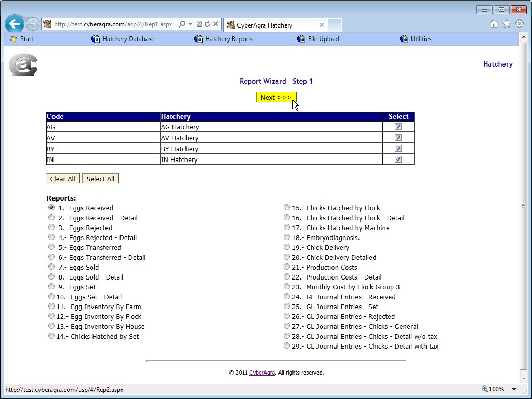This screenshot has width=532, height=399.
Task: Click the browser back arrow button
Action: tap(15, 24)
